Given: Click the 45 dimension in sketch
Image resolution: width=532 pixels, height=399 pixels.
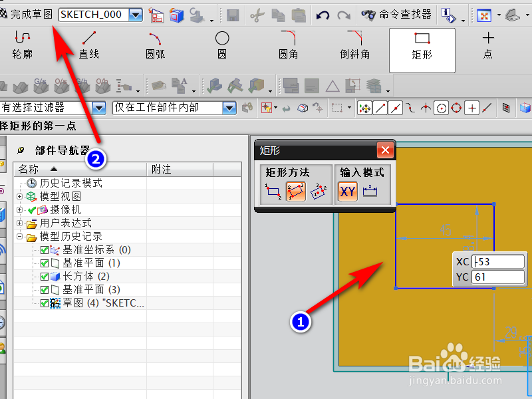Looking at the screenshot, I should 446,230.
